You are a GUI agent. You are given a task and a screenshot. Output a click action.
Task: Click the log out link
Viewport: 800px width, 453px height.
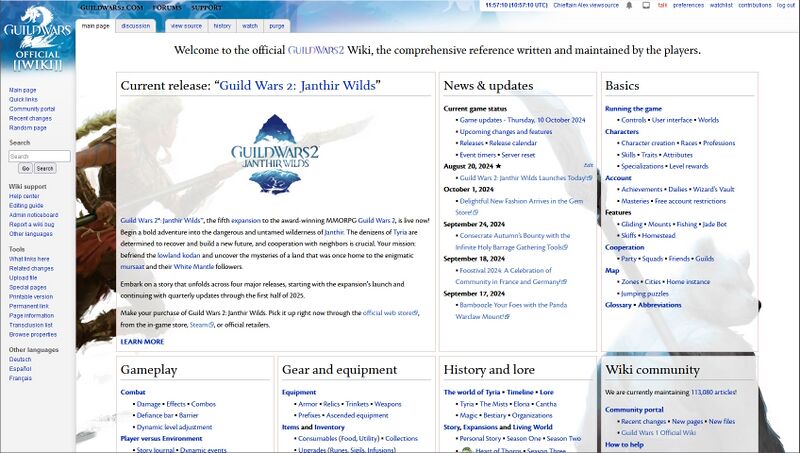coord(785,5)
